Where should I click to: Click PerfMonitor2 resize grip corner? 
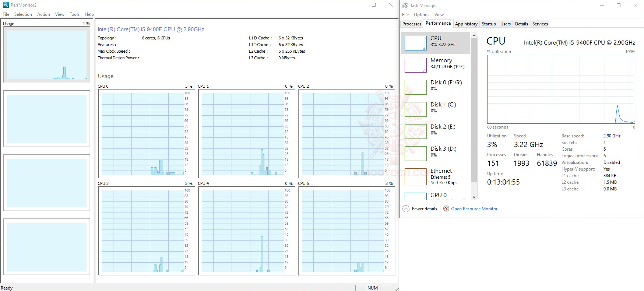tap(396, 288)
